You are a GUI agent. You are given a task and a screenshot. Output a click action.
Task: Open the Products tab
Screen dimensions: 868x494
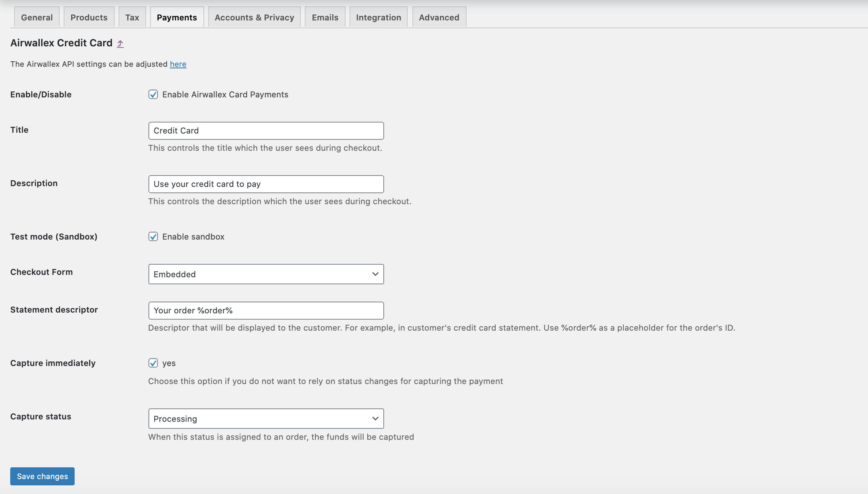click(89, 17)
